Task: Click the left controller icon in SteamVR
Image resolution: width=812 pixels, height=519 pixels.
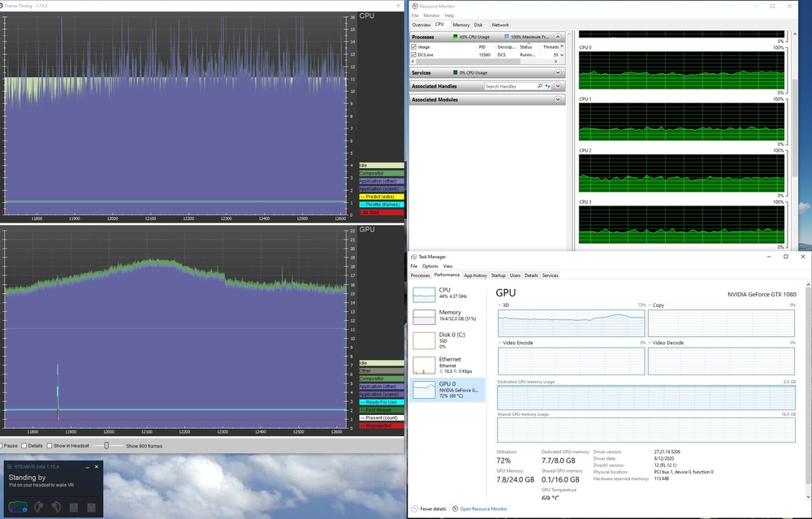Action: (38, 507)
